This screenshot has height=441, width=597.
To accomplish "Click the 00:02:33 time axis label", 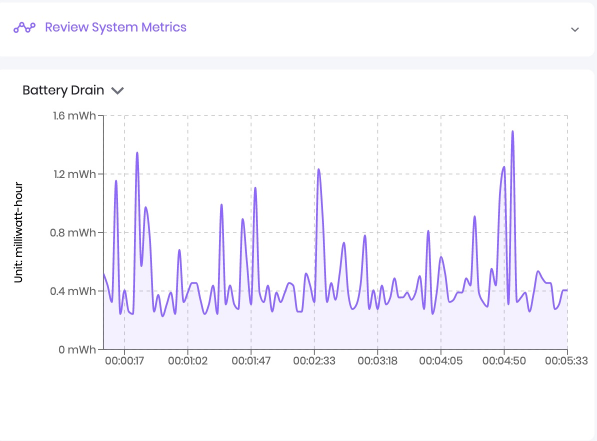I will [x=314, y=361].
